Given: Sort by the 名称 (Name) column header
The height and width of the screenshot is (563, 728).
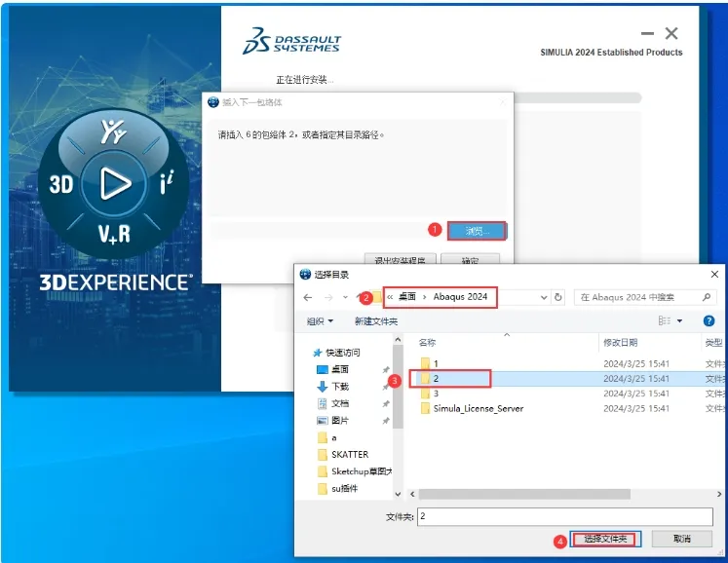Looking at the screenshot, I should click(427, 343).
